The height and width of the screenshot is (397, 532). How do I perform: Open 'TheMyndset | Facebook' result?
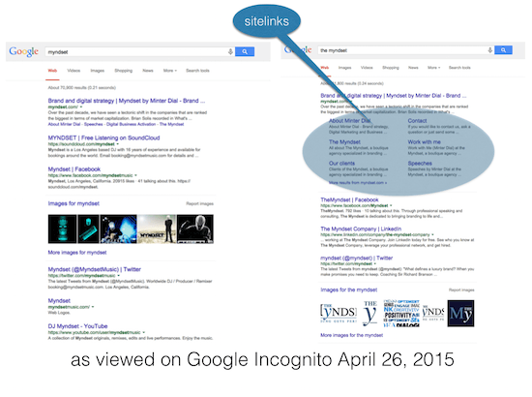[x=349, y=199]
